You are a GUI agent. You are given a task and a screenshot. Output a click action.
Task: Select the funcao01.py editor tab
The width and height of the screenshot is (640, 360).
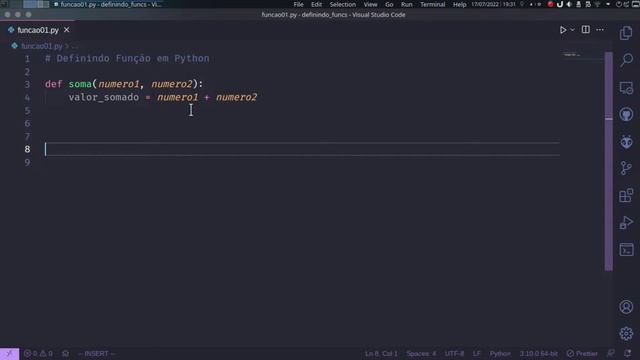coord(38,30)
